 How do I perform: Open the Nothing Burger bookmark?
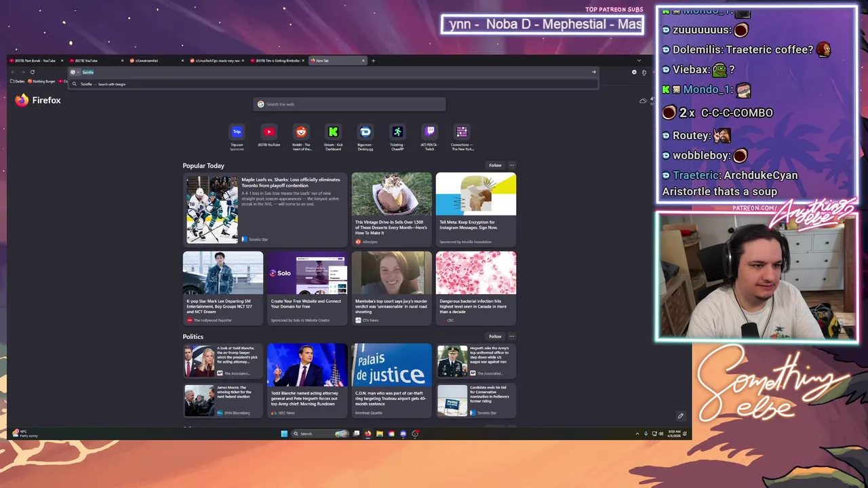point(41,81)
